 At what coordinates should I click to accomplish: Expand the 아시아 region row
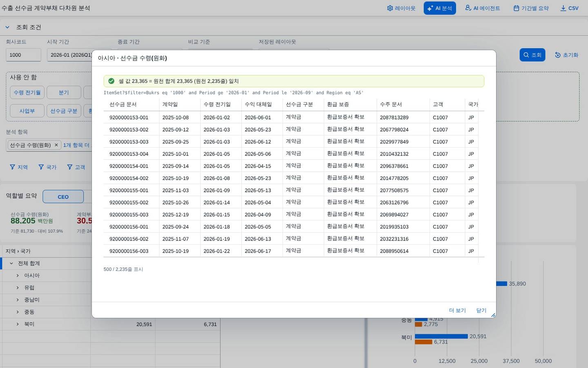[18, 276]
